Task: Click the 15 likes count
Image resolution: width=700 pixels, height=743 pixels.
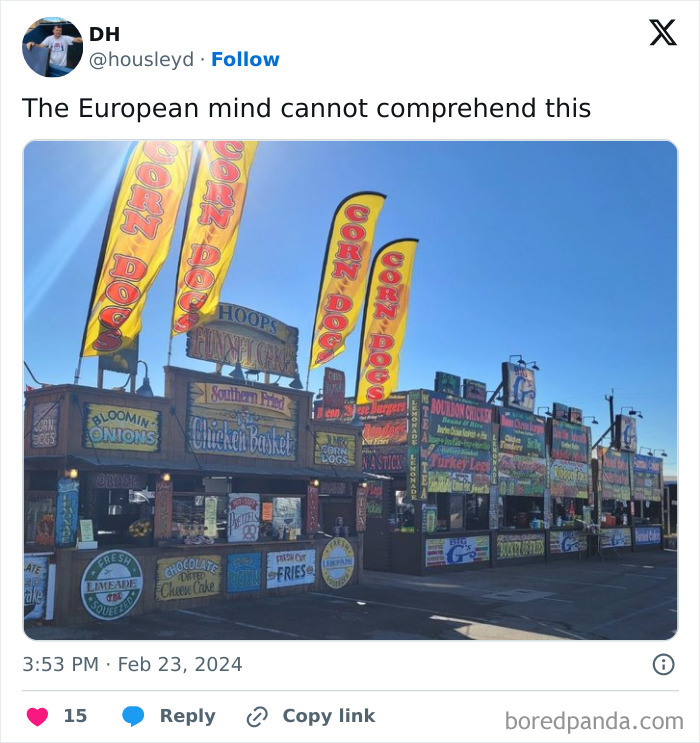Action: (x=75, y=716)
